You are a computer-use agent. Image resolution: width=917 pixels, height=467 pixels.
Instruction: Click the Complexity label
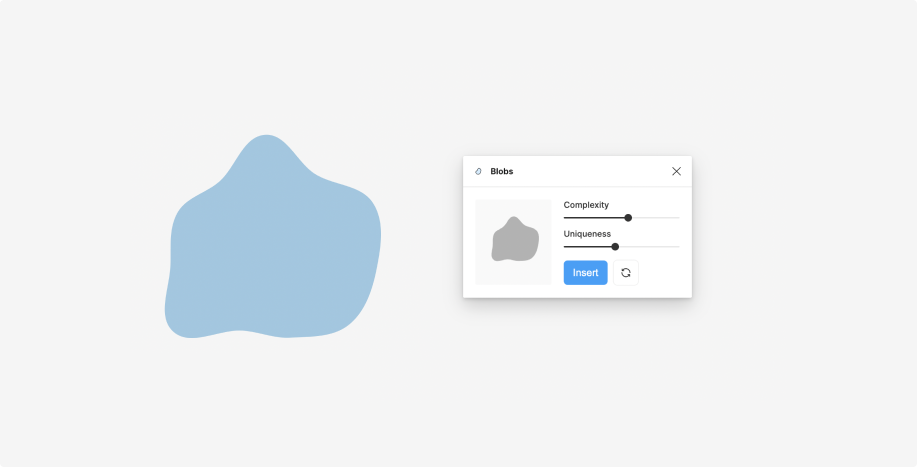pyautogui.click(x=586, y=205)
